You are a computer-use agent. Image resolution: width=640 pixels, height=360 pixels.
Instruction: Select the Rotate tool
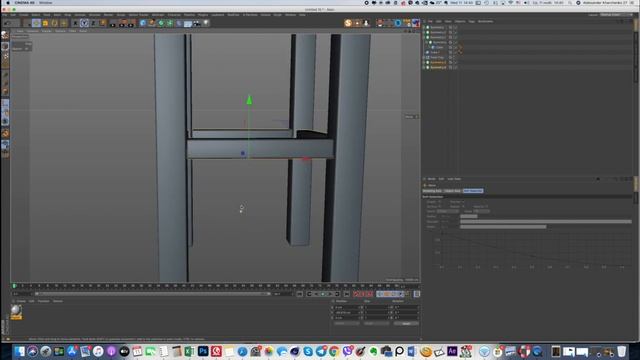point(55,23)
